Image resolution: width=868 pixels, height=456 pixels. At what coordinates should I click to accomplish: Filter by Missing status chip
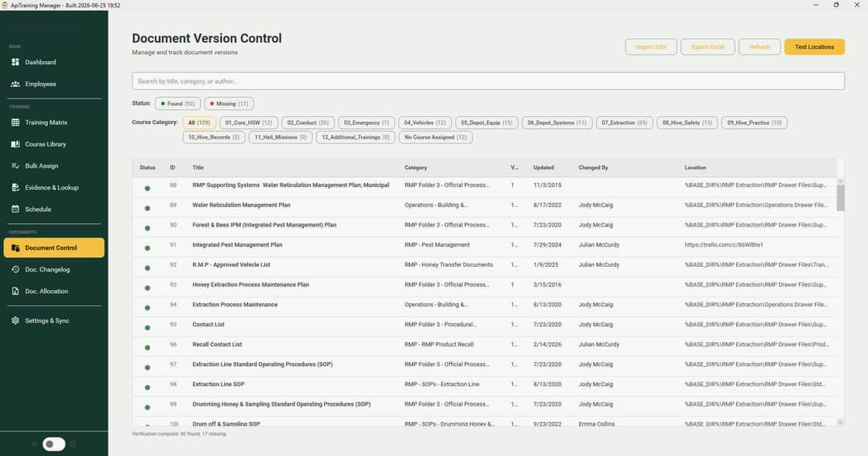pyautogui.click(x=229, y=104)
